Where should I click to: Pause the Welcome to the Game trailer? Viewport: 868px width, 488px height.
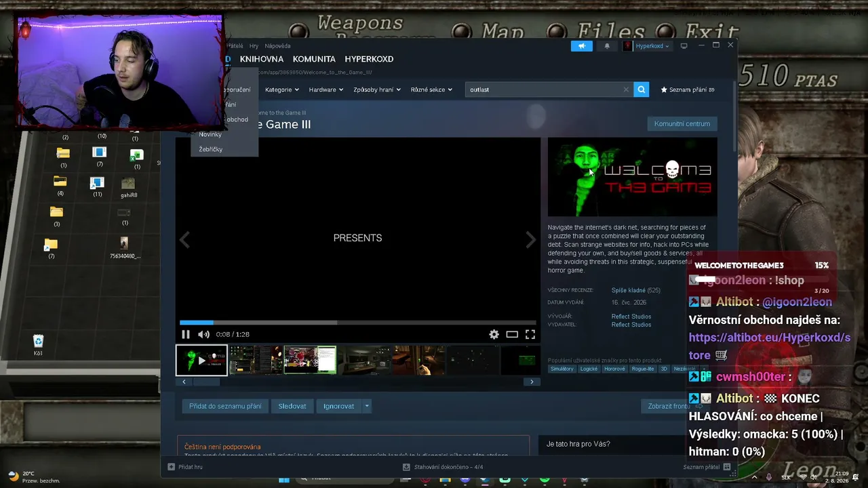click(x=186, y=334)
